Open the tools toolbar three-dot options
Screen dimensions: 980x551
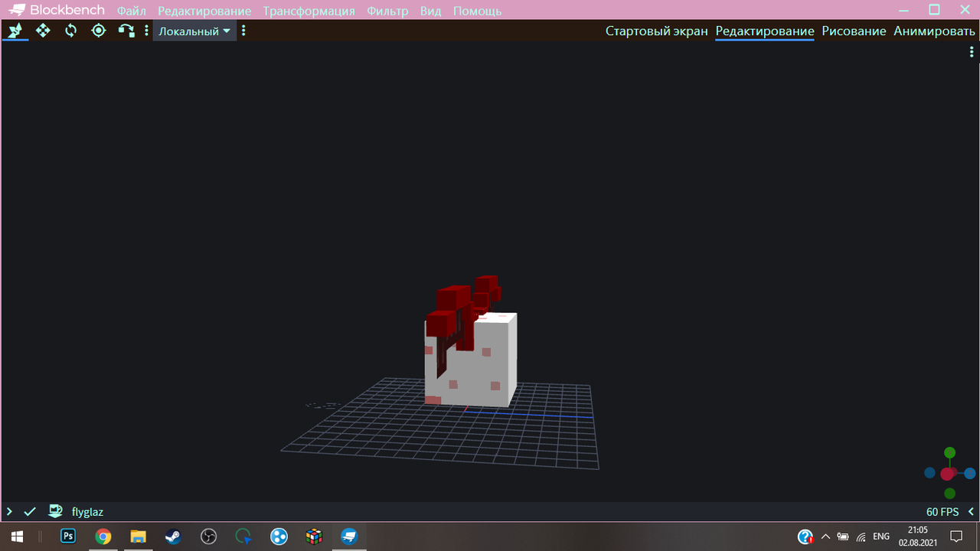click(x=146, y=31)
